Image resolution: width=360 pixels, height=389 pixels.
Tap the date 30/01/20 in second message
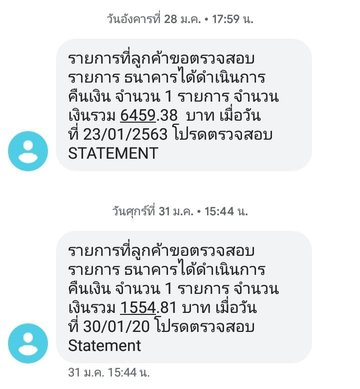pyautogui.click(x=116, y=326)
